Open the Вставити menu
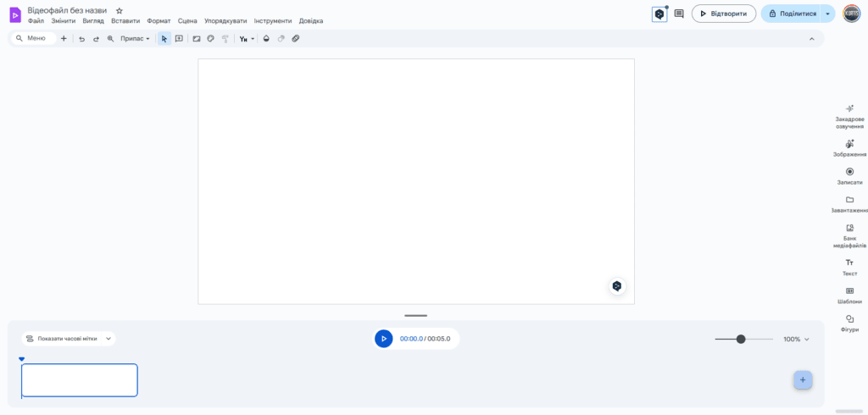 125,20
